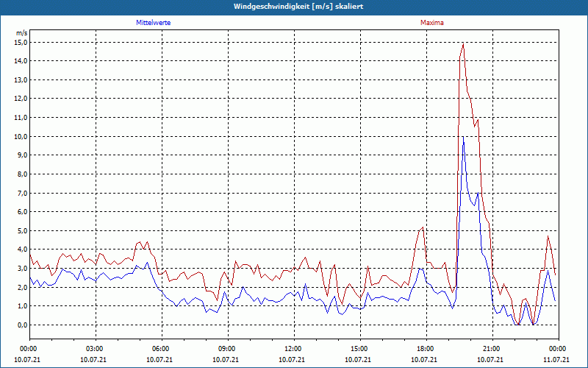Click the 0,0 y-axis value

(x=23, y=325)
